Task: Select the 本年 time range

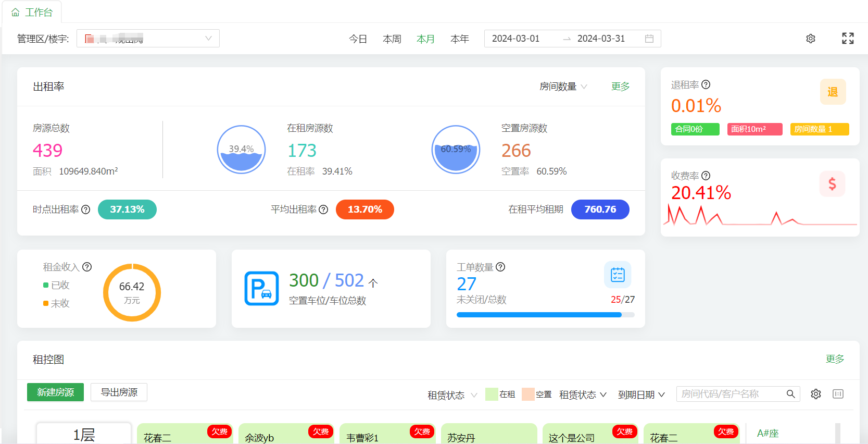Action: 460,39
